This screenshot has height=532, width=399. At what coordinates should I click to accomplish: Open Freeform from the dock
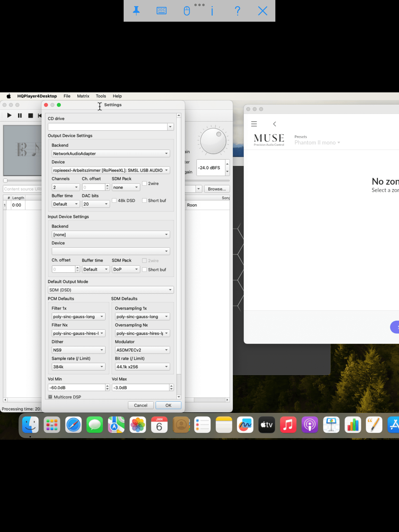click(245, 425)
